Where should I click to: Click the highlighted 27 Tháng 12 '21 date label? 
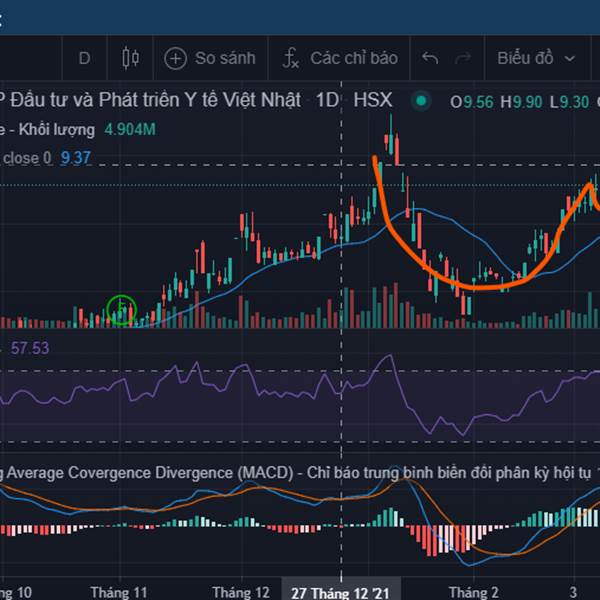[340, 592]
